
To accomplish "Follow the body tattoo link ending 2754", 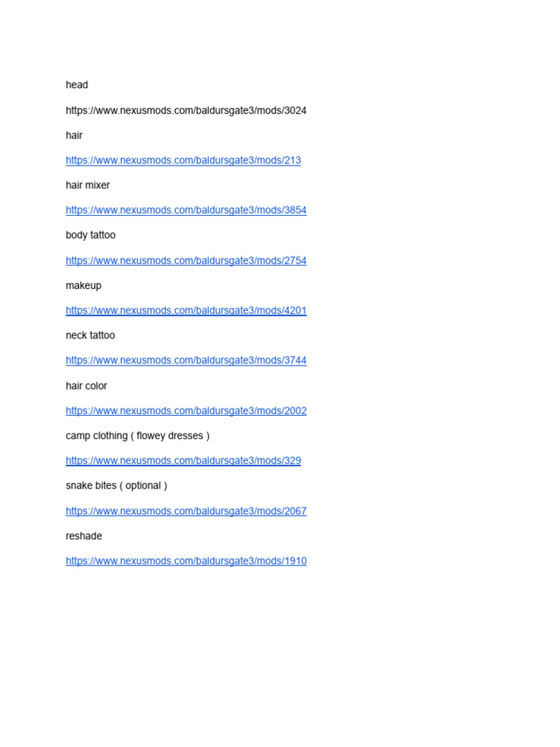I will point(186,260).
